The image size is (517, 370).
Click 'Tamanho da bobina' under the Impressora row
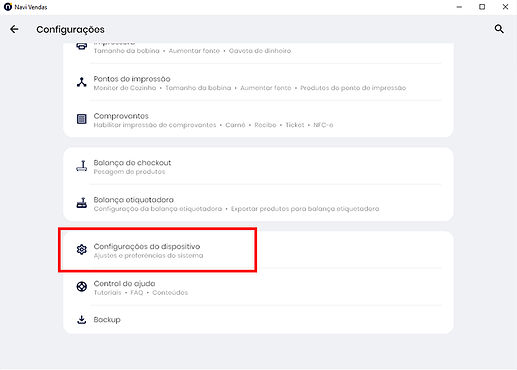(126, 51)
